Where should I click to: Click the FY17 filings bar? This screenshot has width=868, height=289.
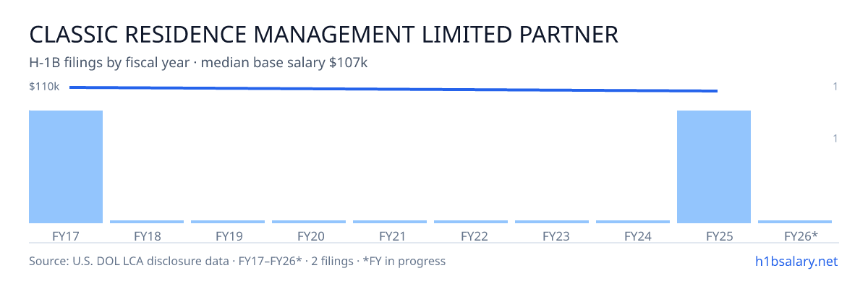66,167
